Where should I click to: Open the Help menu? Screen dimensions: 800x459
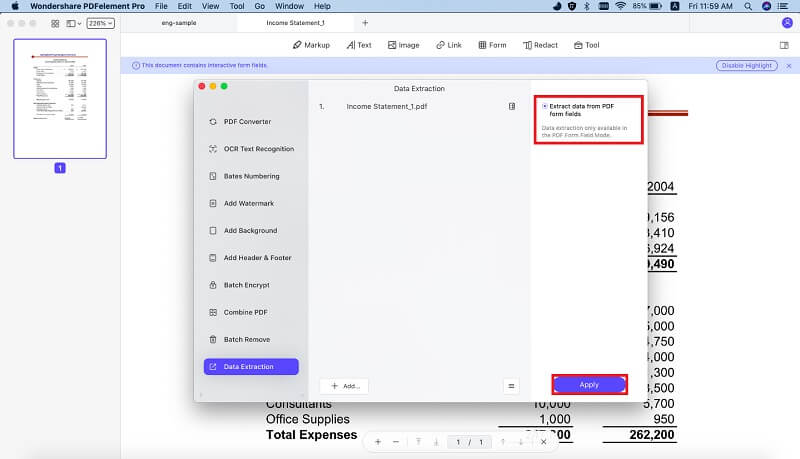point(322,6)
